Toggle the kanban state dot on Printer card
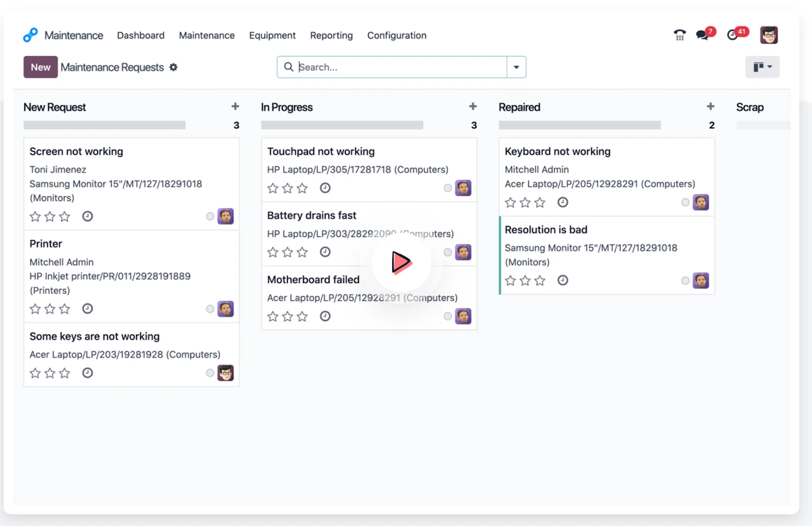This screenshot has width=812, height=526. tap(210, 309)
